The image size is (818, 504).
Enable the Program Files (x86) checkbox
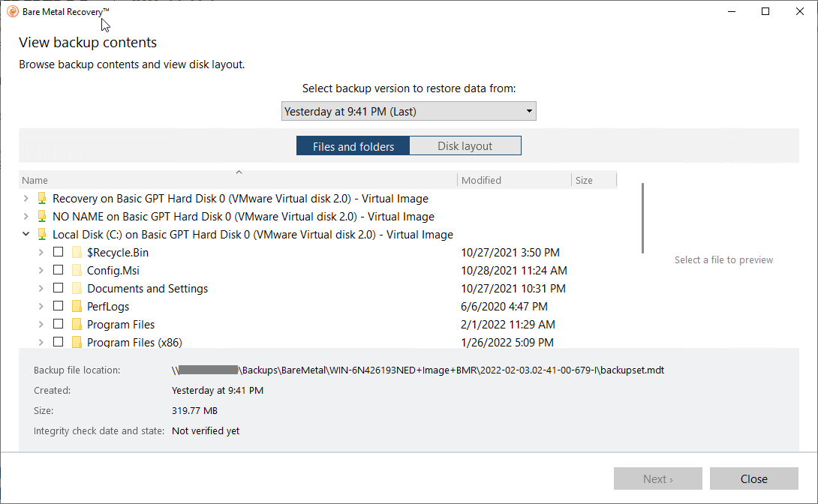coord(59,342)
